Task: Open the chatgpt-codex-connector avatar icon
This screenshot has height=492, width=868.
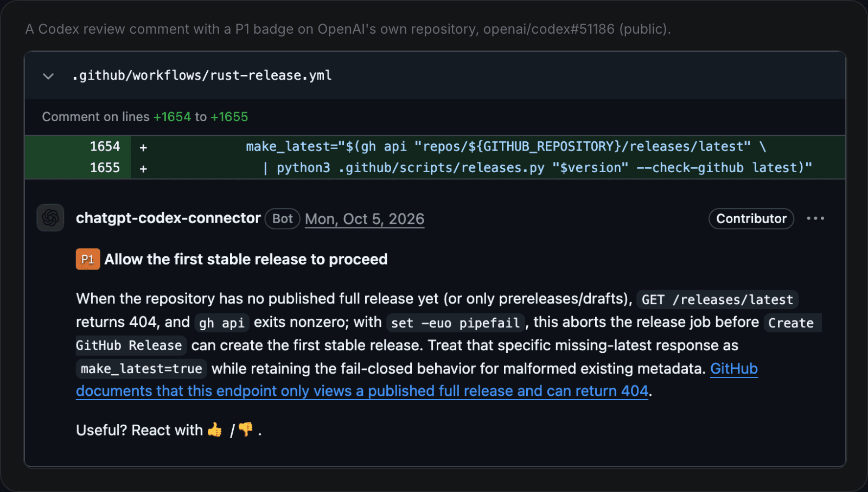Action: [50, 218]
